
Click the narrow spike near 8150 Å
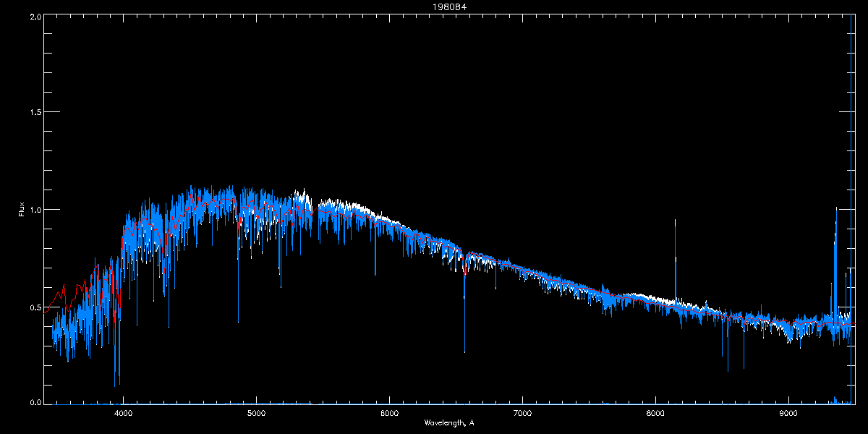point(676,260)
